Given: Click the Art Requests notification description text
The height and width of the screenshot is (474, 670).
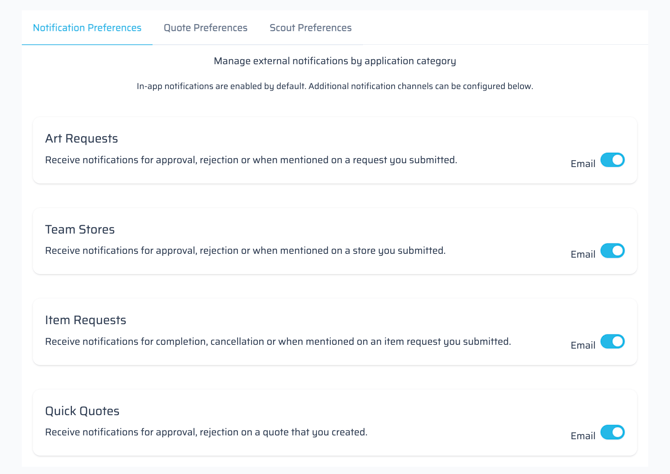Looking at the screenshot, I should point(250,160).
